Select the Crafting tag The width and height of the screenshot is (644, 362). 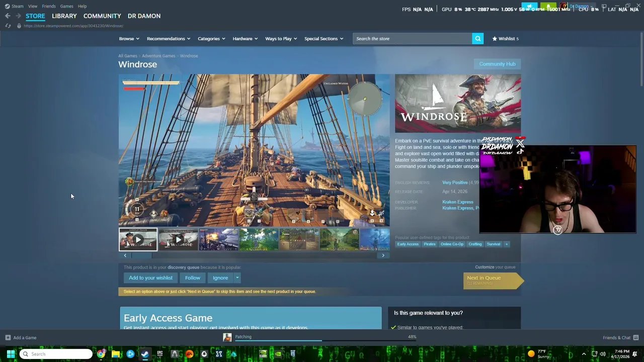(475, 244)
